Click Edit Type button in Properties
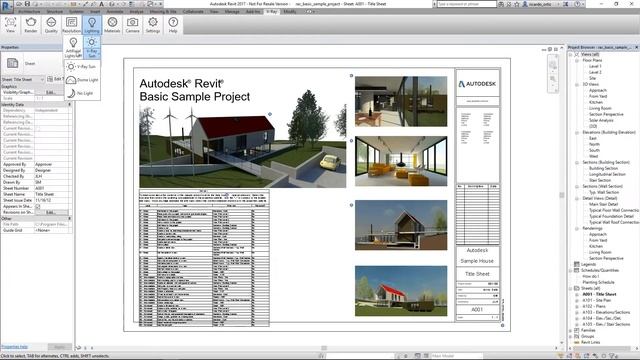The image size is (640, 360). [x=56, y=79]
